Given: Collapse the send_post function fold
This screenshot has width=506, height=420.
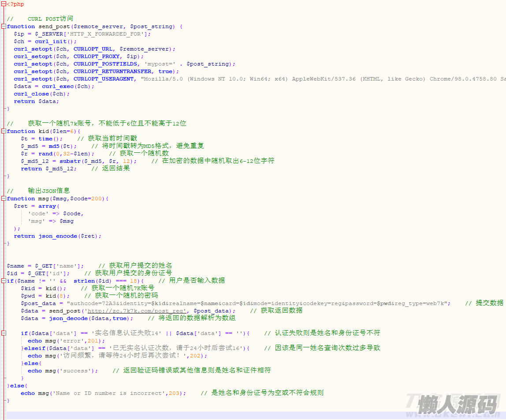Looking at the screenshot, I should 4,26.
